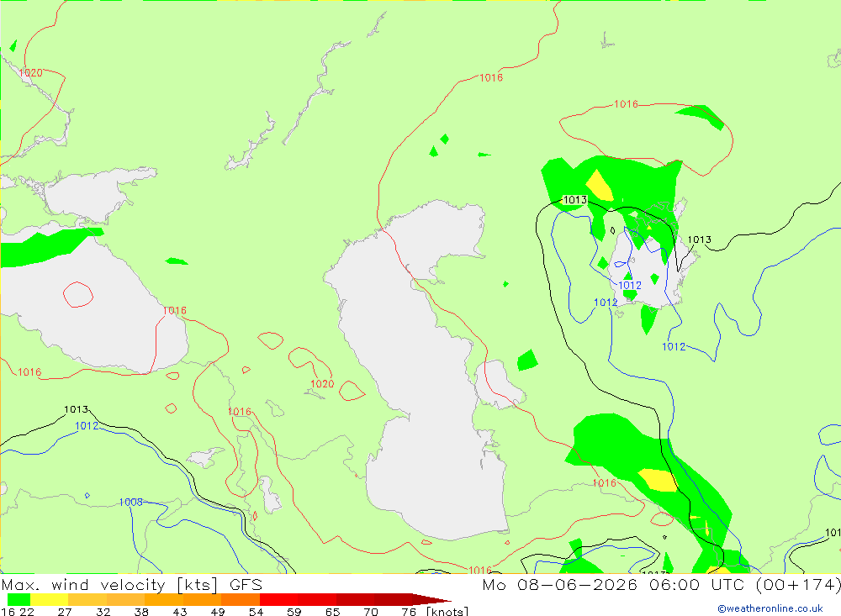Click the blue '1008' isobar label
Image resolution: width=841 pixels, height=616 pixels.
click(131, 503)
